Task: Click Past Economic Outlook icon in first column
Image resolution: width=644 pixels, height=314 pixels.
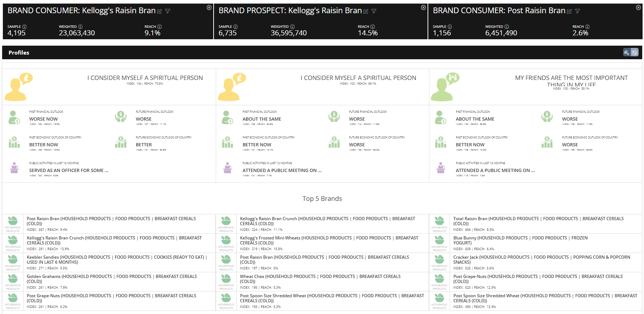Action: 14,142
